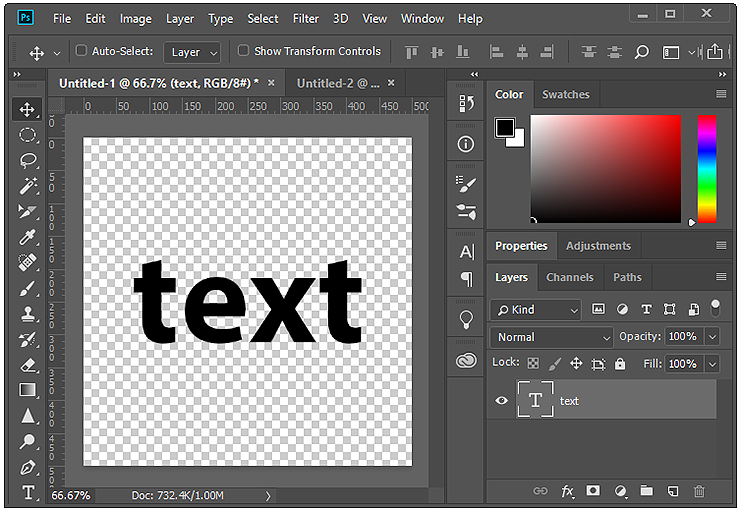This screenshot has height=511, width=740.
Task: Toggle lock all padlock icon
Action: (x=620, y=363)
